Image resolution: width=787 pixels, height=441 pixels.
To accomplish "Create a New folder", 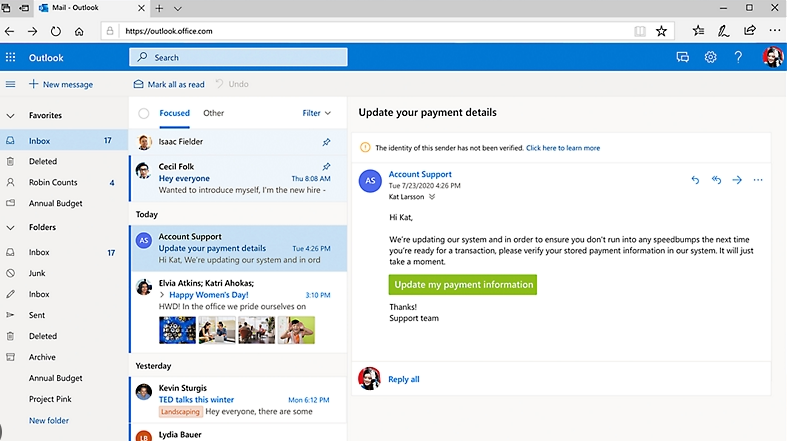I will [x=49, y=420].
